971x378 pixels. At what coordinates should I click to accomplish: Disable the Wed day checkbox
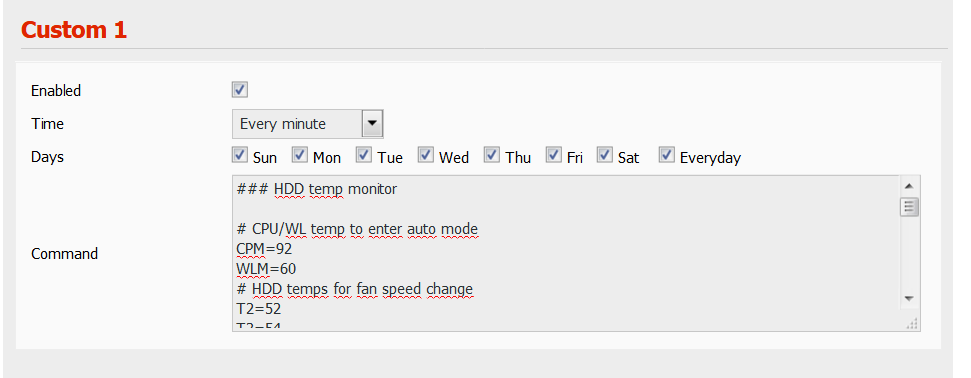(425, 155)
